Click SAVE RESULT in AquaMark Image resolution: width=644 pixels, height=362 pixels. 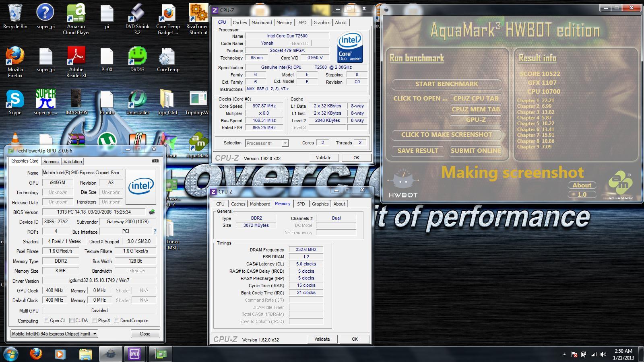(418, 151)
